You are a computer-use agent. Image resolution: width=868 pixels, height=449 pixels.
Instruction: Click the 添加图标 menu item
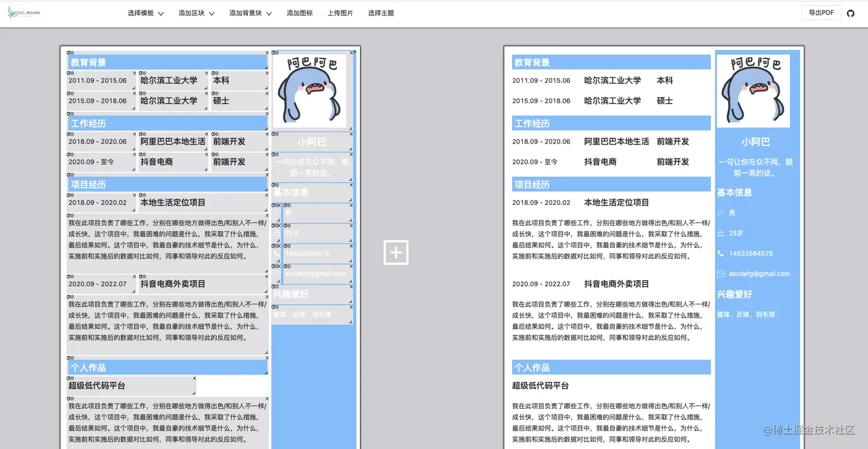coord(300,13)
